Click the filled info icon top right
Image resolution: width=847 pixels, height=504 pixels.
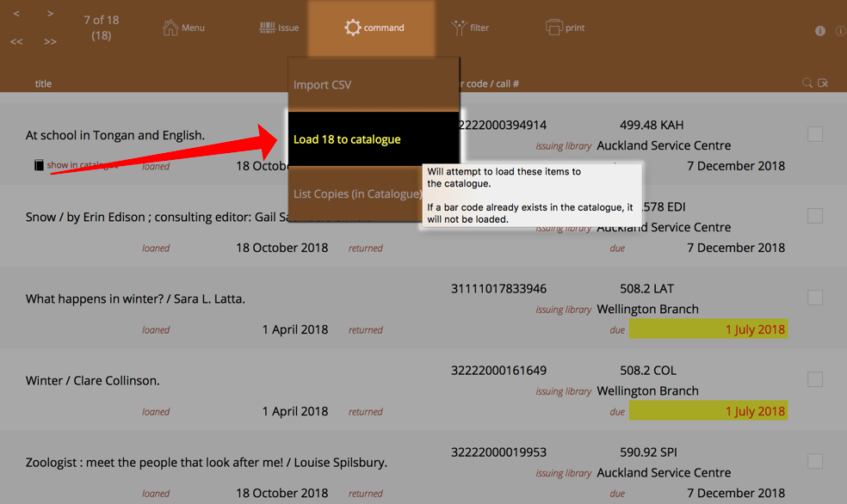pos(820,31)
